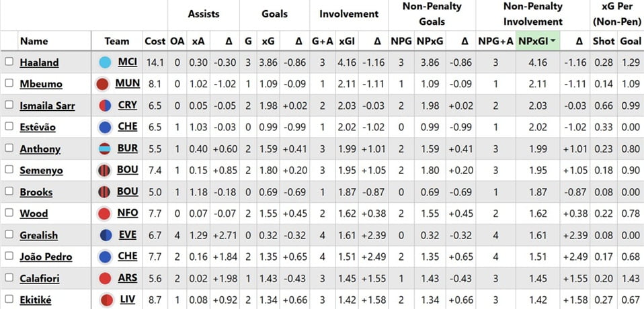Tick the checkbox for Haaland
The image size is (644, 309).
9,62
